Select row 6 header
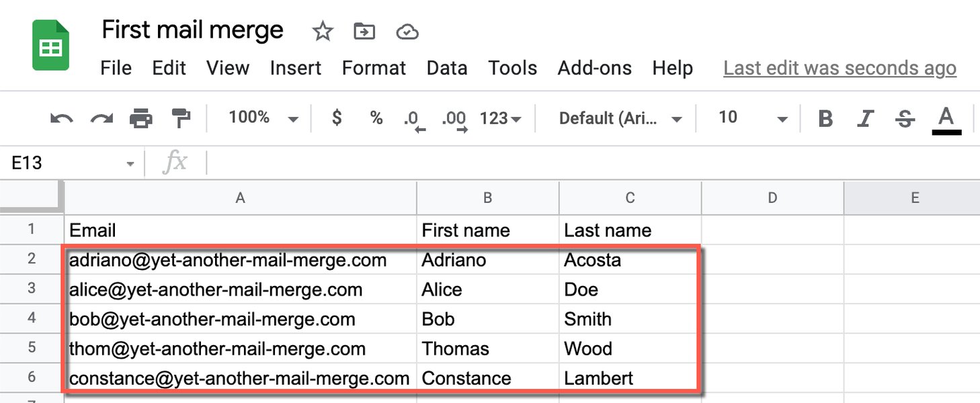This screenshot has height=403, width=980. click(32, 377)
